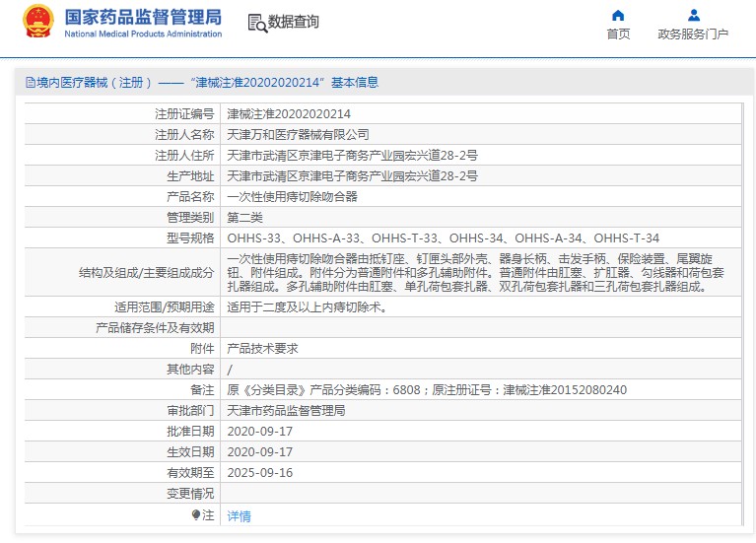This screenshot has height=543, width=756.
Task: Click the 备注 remark value with 6808
Action: pyautogui.click(x=427, y=390)
